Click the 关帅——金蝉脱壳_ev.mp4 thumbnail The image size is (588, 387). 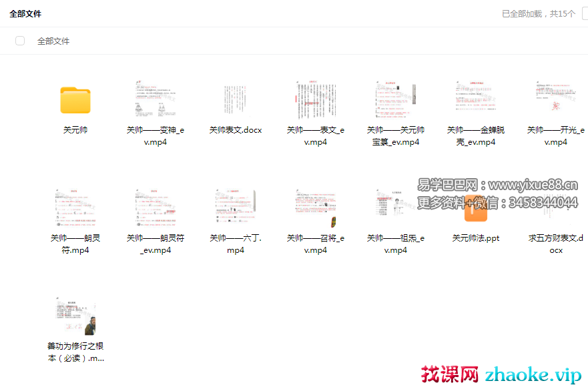pos(476,100)
